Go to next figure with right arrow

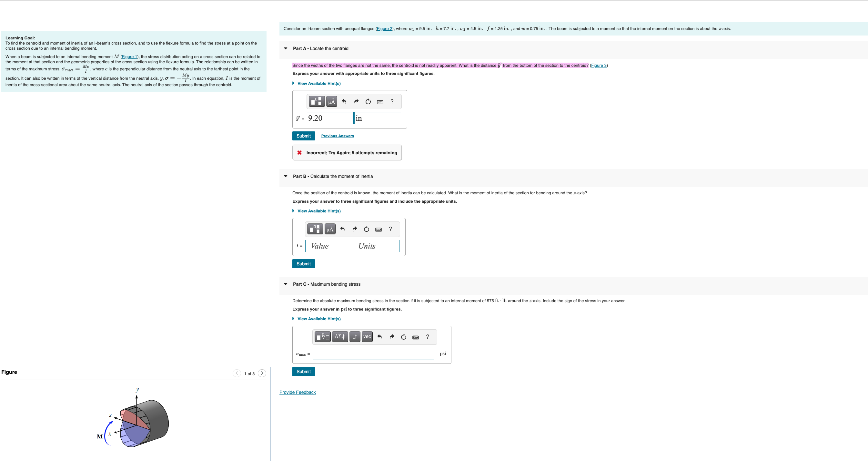click(x=262, y=373)
